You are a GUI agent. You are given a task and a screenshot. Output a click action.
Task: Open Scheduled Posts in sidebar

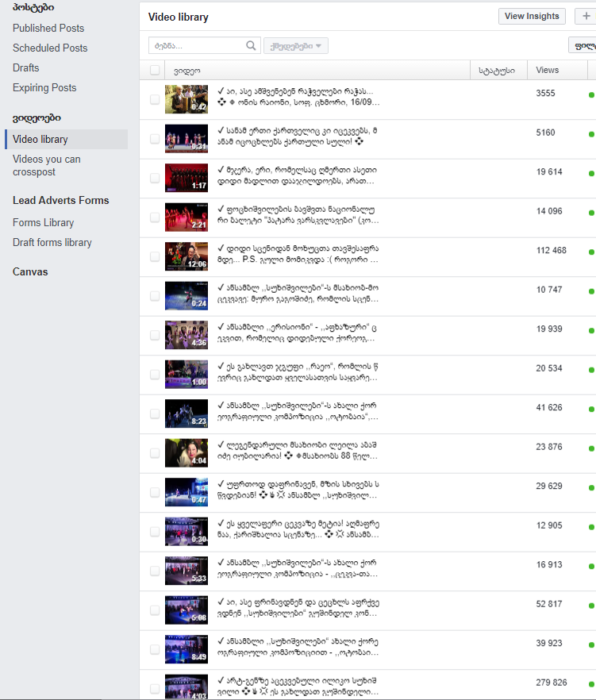pyautogui.click(x=50, y=48)
